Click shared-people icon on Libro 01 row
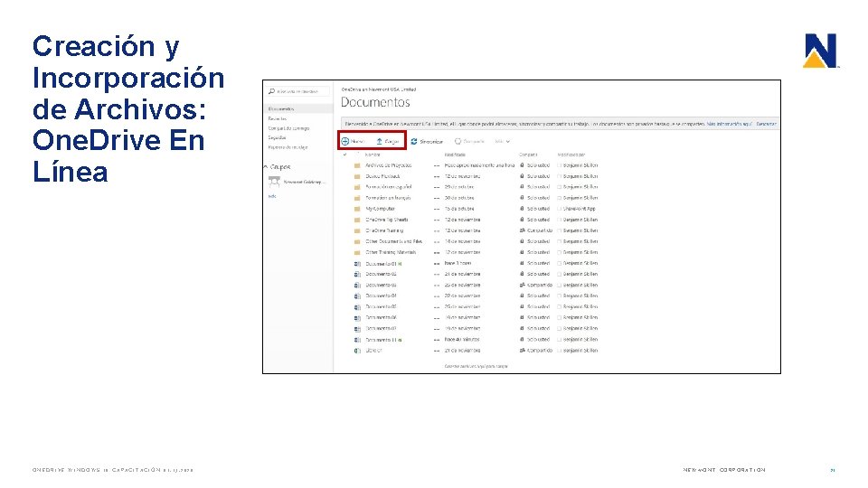 point(522,351)
